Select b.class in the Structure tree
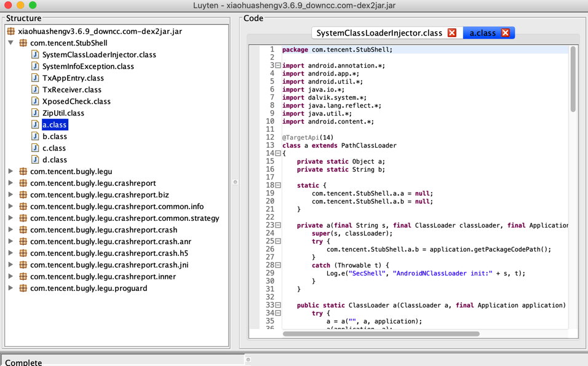The image size is (588, 366). coord(54,136)
